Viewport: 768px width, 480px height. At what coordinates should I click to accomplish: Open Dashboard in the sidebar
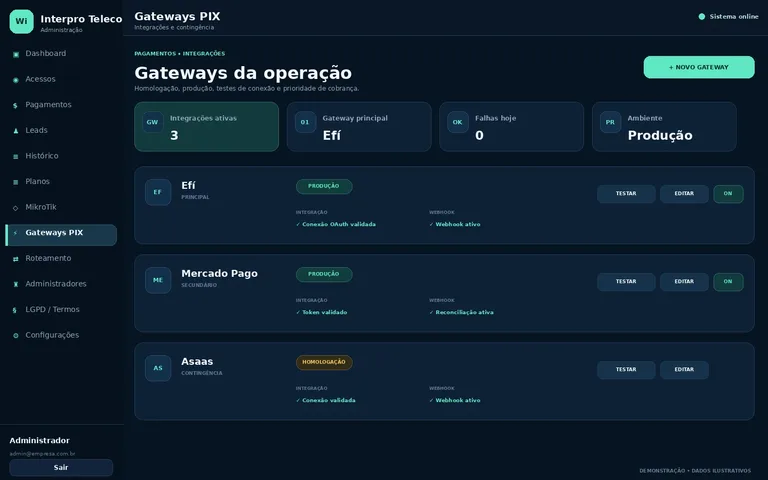[x=61, y=53]
